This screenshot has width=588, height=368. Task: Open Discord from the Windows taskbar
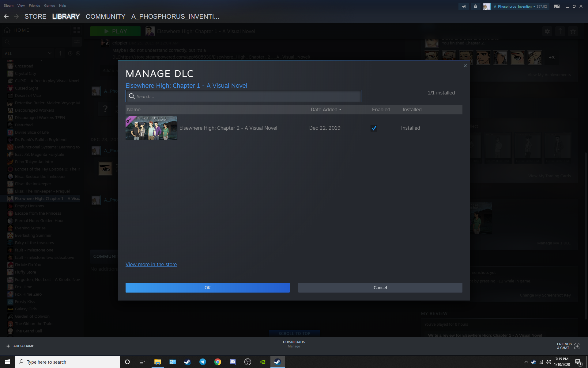tap(233, 362)
